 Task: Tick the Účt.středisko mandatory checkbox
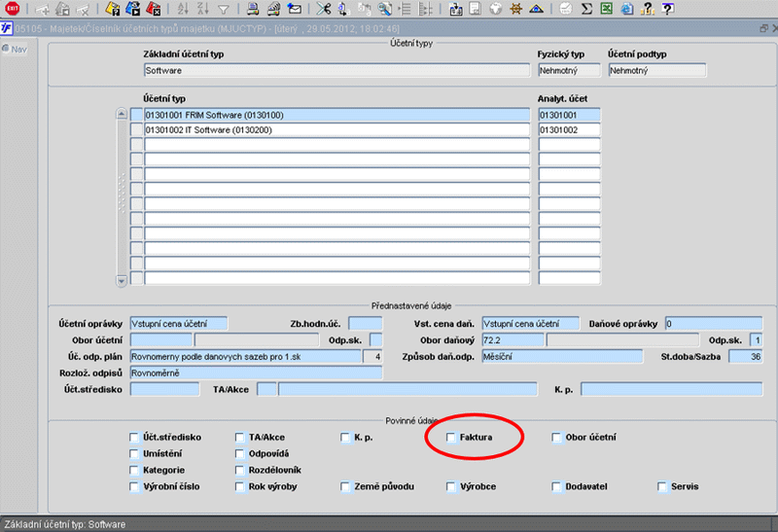tap(133, 438)
